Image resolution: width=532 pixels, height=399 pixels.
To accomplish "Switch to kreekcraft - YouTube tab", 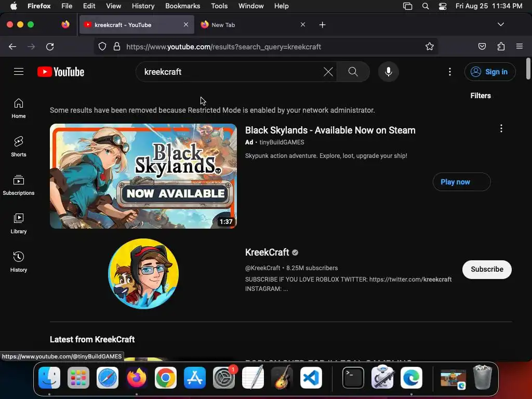I will pos(137,25).
